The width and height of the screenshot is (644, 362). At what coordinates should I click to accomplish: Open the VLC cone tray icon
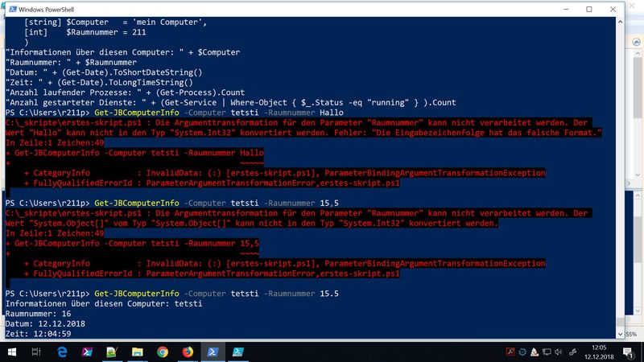(x=535, y=352)
